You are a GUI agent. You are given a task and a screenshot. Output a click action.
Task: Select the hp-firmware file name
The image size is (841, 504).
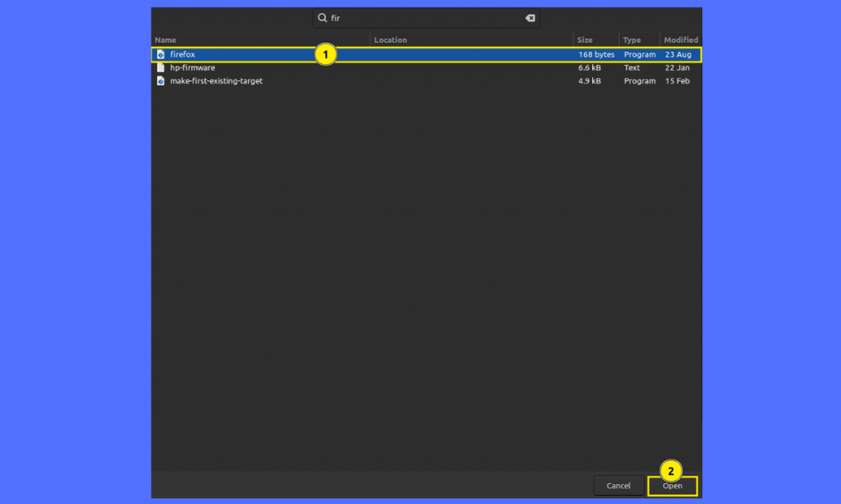click(192, 67)
